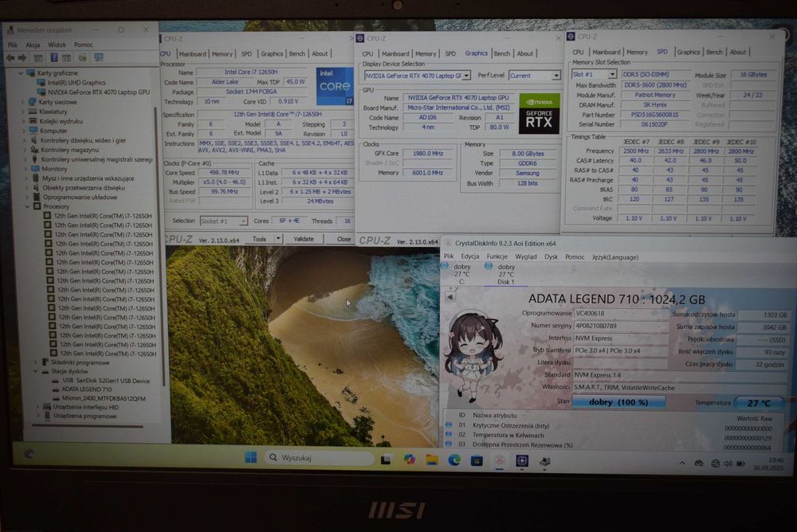This screenshot has height=532, width=797.
Task: Open Dysk menu in CrystalDiskInfo
Action: 551,257
